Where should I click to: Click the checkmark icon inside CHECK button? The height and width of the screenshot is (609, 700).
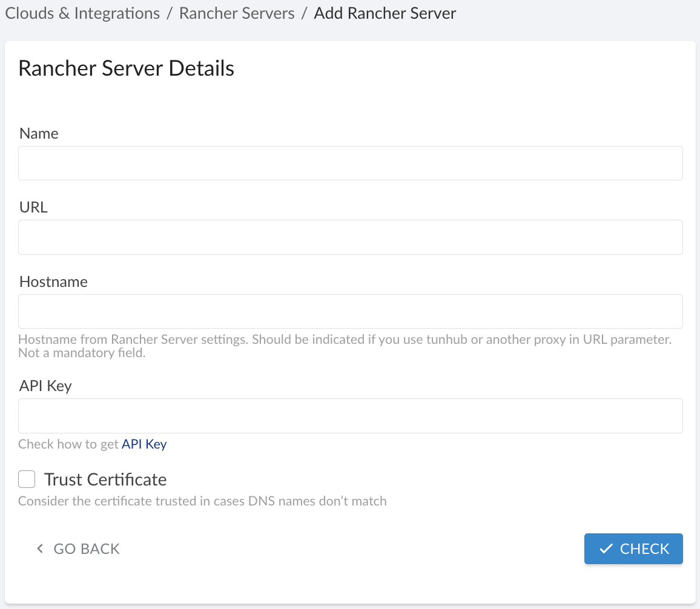pyautogui.click(x=605, y=548)
